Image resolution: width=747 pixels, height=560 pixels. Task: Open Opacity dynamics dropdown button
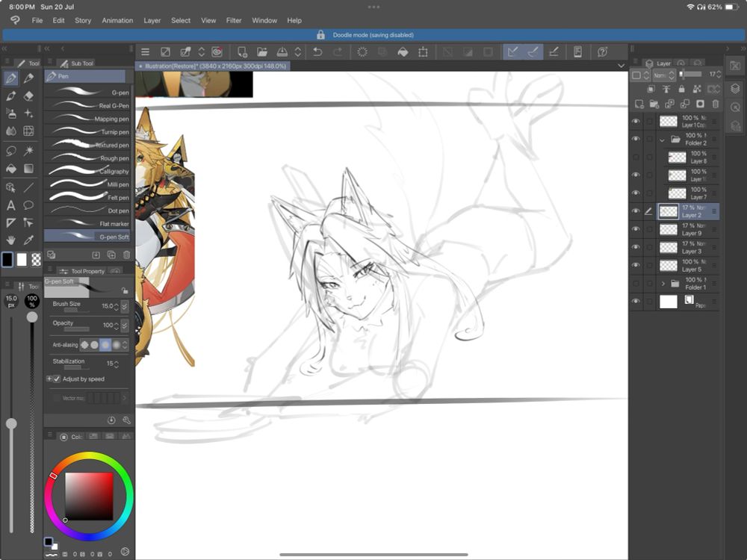point(124,326)
